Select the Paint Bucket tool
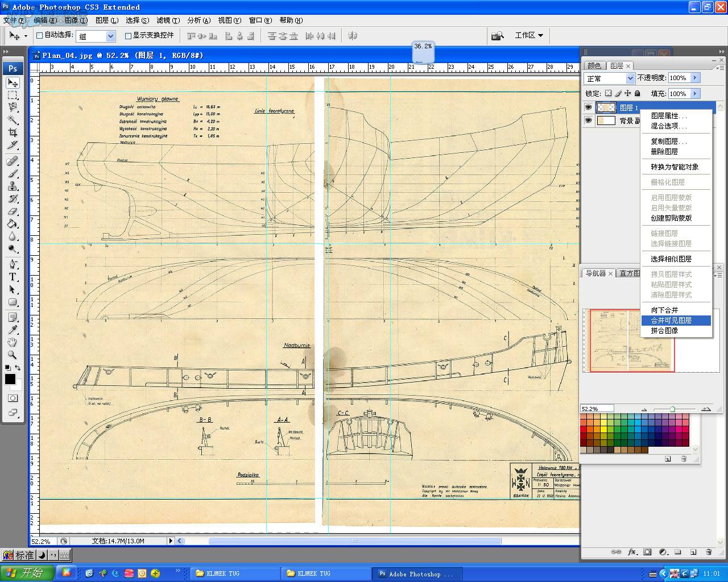 (13, 224)
